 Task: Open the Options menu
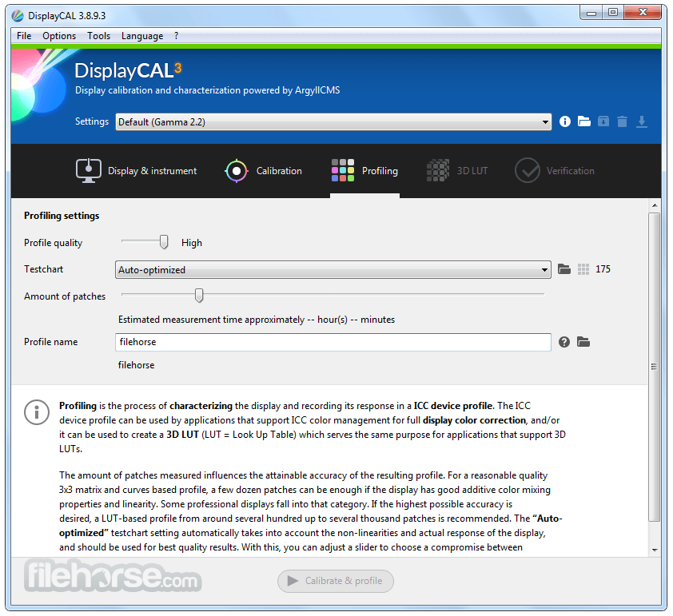coord(59,36)
